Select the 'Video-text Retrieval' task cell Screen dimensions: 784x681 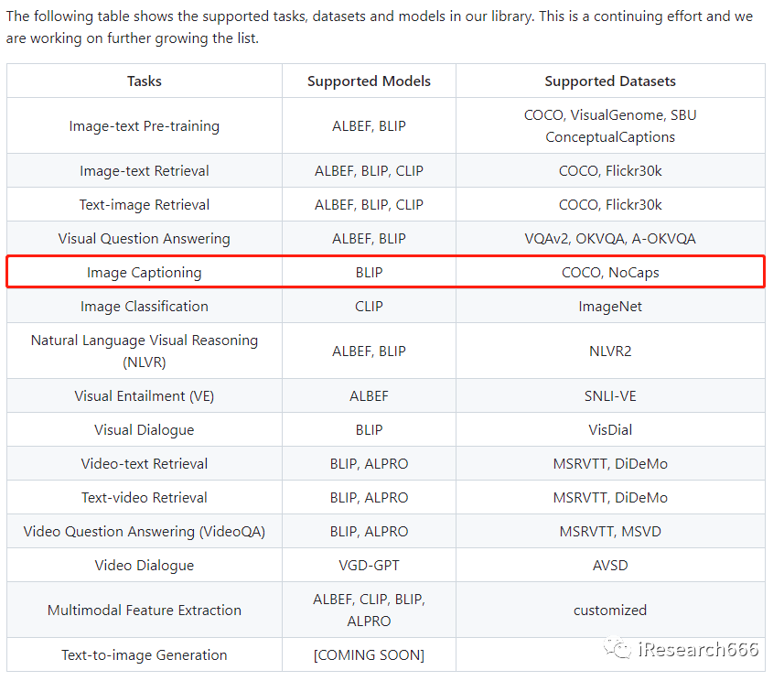(x=145, y=463)
